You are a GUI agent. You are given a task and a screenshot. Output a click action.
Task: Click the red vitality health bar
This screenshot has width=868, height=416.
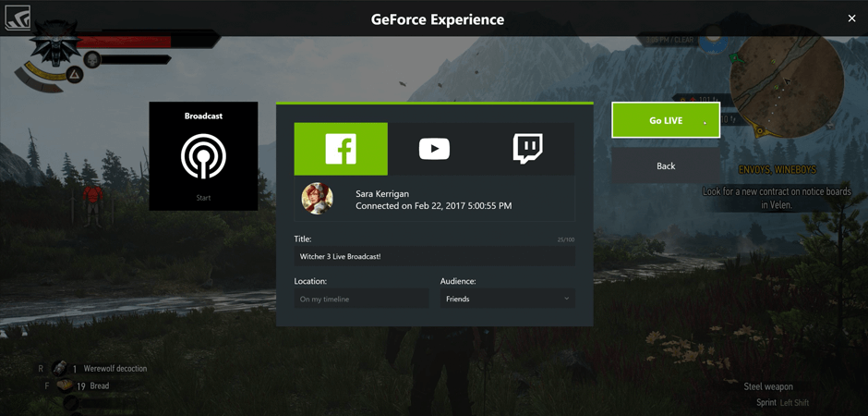tap(125, 42)
